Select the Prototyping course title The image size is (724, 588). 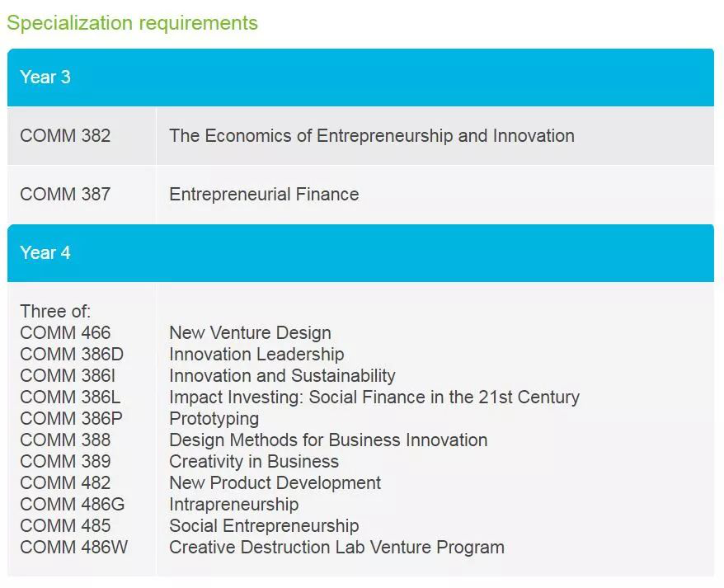point(214,419)
